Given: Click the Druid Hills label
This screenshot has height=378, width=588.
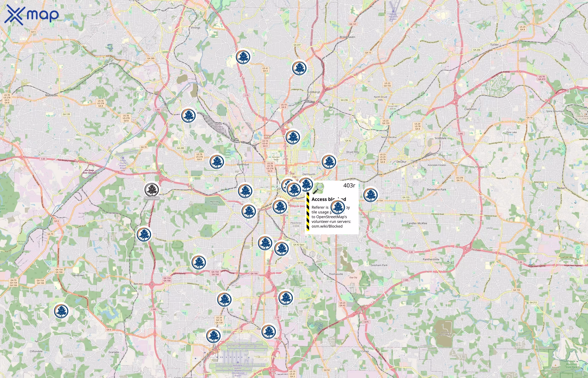Looking at the screenshot, I should click(352, 152).
